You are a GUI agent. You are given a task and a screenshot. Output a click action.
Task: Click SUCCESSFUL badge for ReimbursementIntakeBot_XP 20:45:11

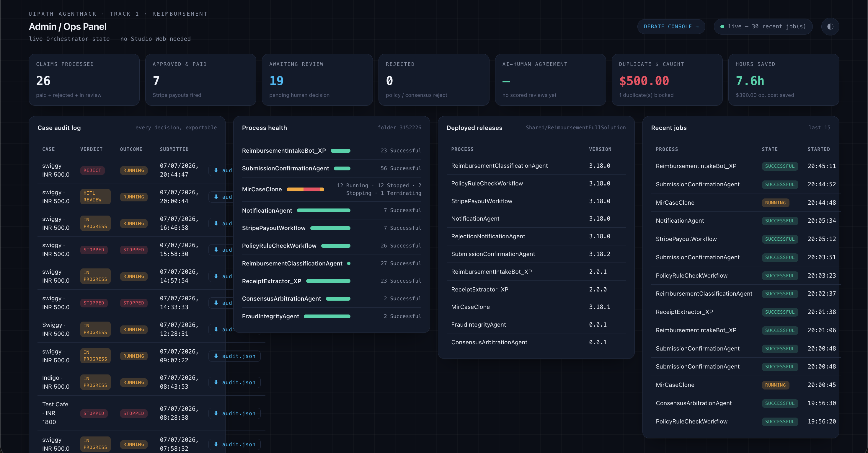(x=780, y=166)
